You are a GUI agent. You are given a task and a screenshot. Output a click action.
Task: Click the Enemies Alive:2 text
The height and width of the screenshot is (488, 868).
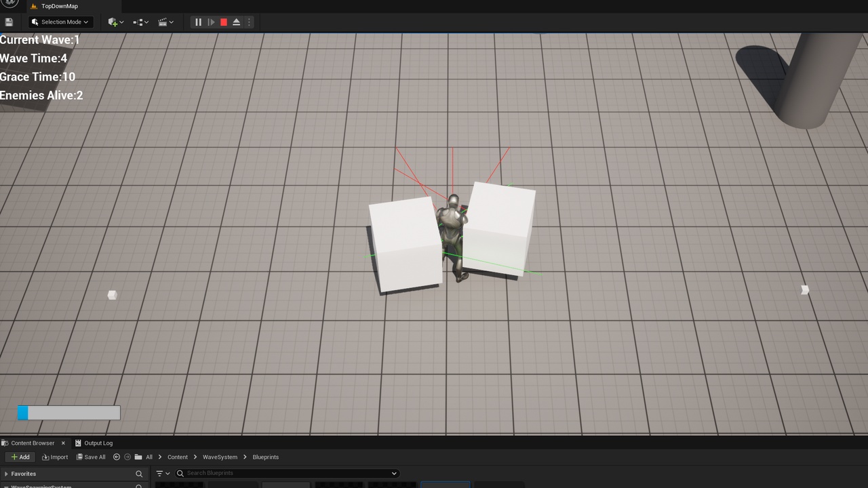point(41,96)
